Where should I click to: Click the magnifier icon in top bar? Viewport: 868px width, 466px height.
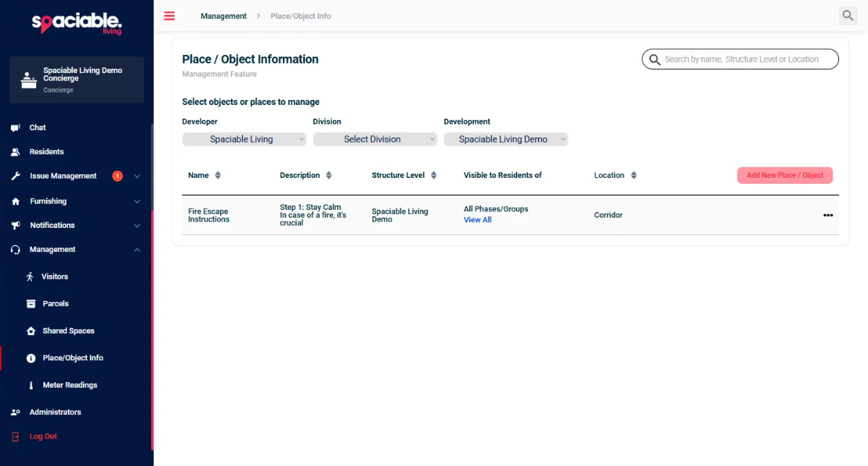click(x=848, y=15)
